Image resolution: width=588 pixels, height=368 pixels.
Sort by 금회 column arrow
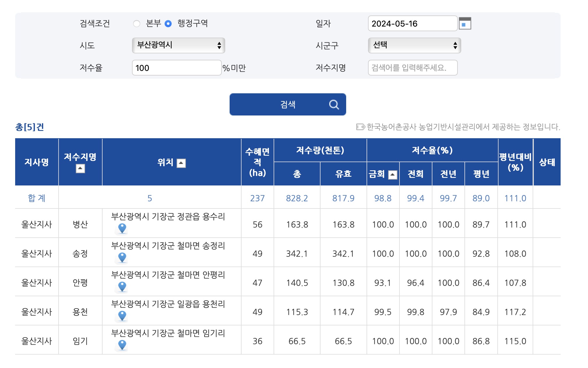392,175
